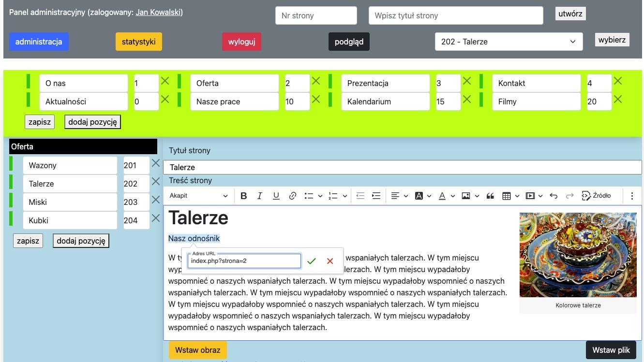Confirm the URL with the green checkmark
644x362 pixels.
point(312,261)
